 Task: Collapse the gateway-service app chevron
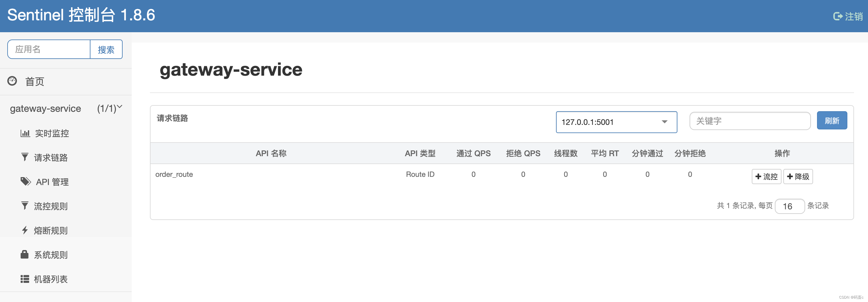pos(119,107)
